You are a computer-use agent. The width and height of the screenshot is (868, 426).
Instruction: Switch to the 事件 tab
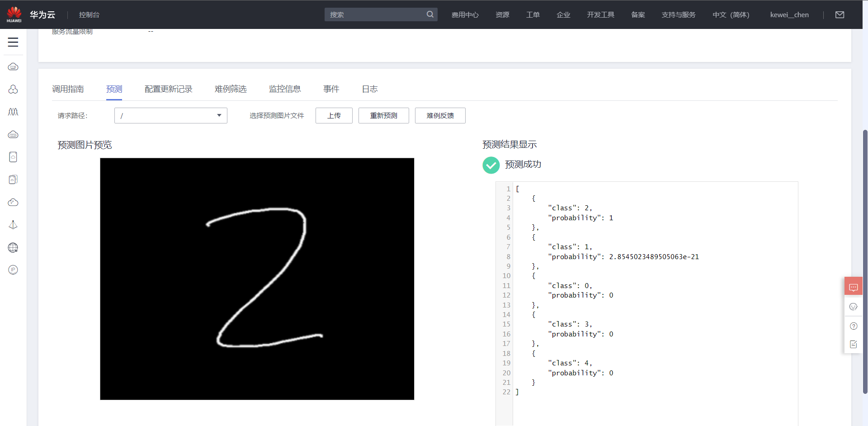pos(331,89)
